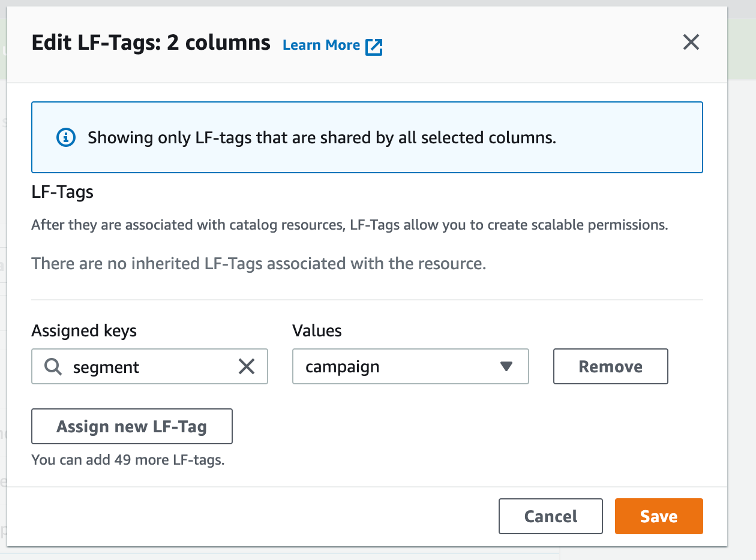Click the 49 more LF-tags hint text

click(x=128, y=460)
